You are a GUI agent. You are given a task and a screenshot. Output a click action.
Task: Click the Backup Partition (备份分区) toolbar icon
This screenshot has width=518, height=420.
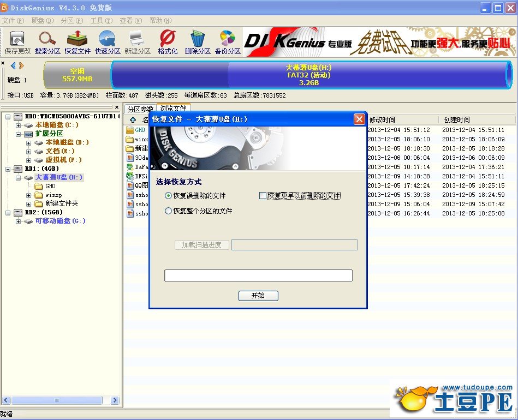(228, 42)
